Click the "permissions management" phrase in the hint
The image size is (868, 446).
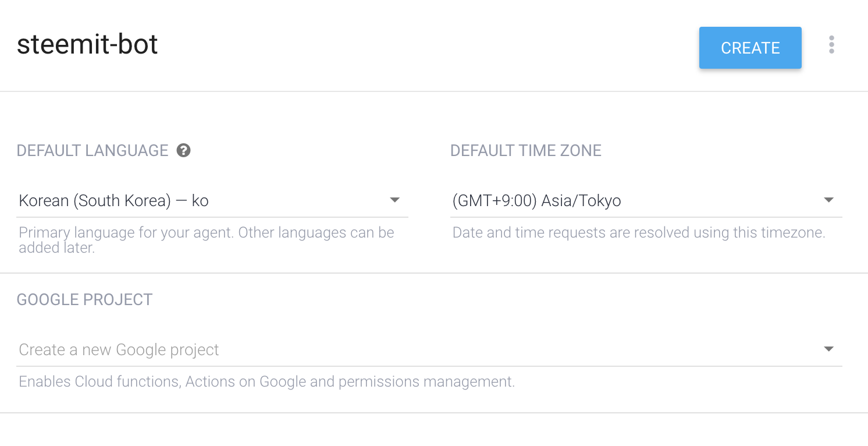[x=426, y=382]
